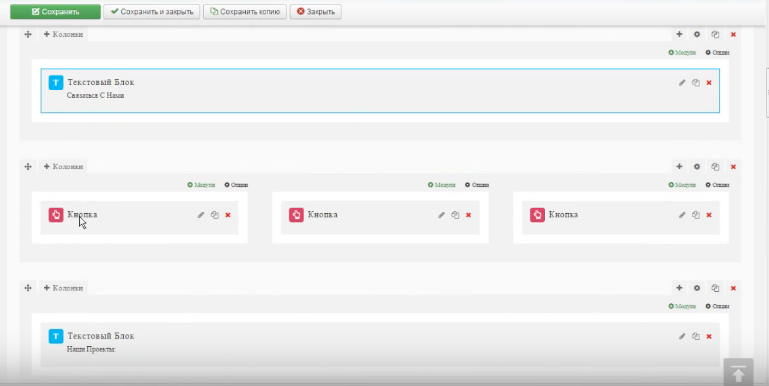The height and width of the screenshot is (386, 769).
Task: Delete the Наши проекты row
Action: pos(733,288)
